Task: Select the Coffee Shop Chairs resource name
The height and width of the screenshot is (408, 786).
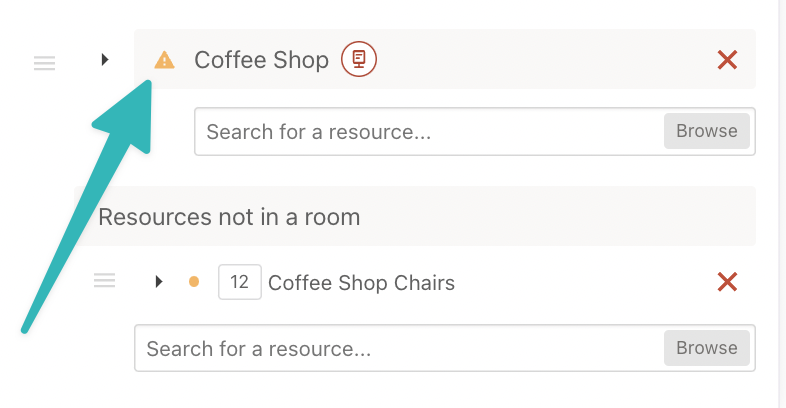Action: click(x=361, y=283)
